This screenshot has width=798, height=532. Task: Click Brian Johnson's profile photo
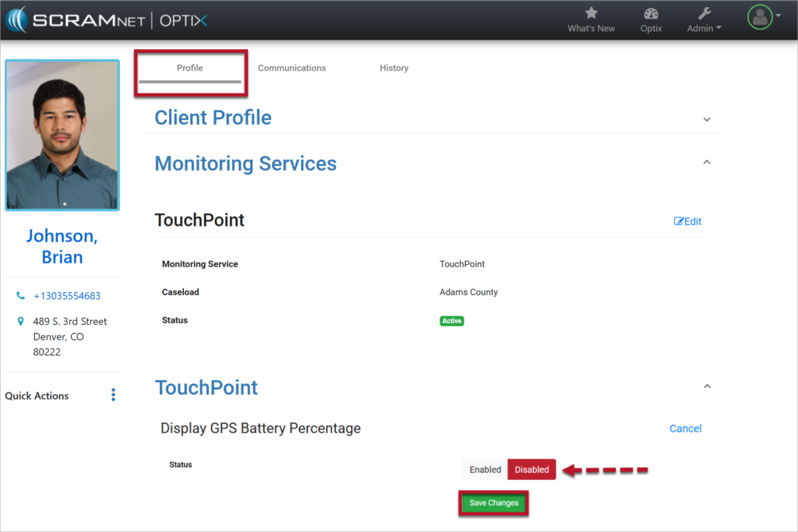[62, 135]
